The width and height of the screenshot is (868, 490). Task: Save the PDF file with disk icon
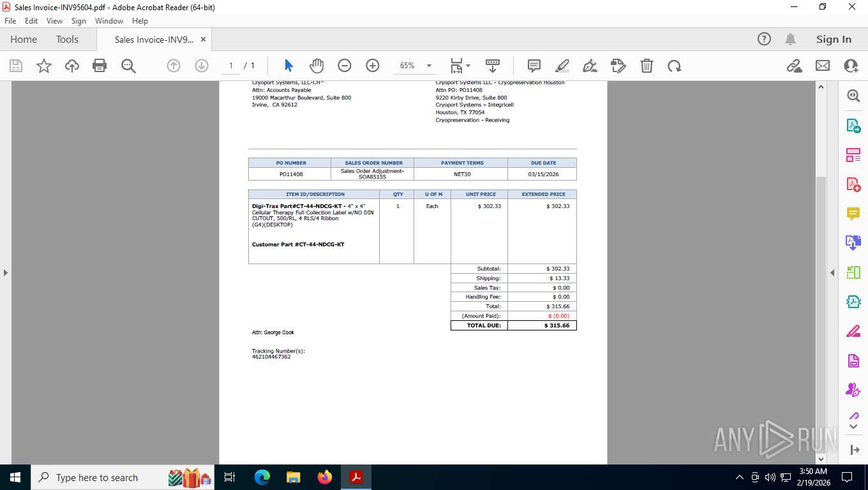(x=16, y=66)
